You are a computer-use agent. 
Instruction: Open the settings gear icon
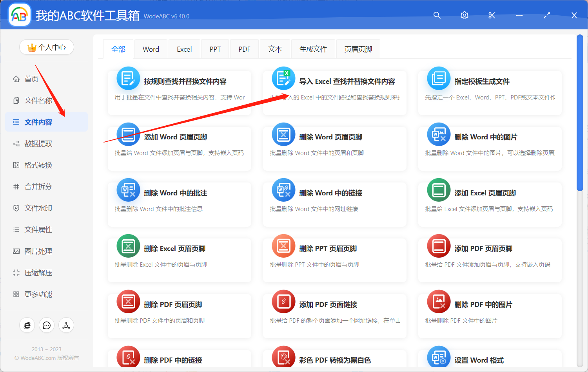pyautogui.click(x=464, y=15)
